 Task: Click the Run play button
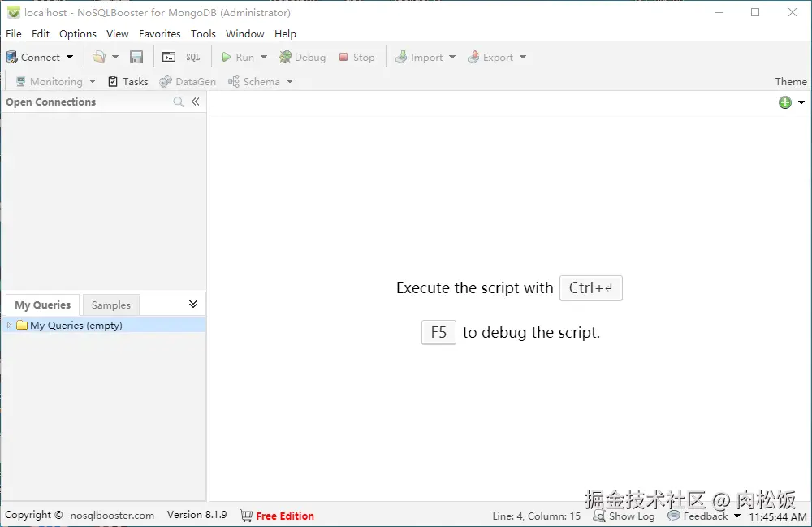(238, 58)
